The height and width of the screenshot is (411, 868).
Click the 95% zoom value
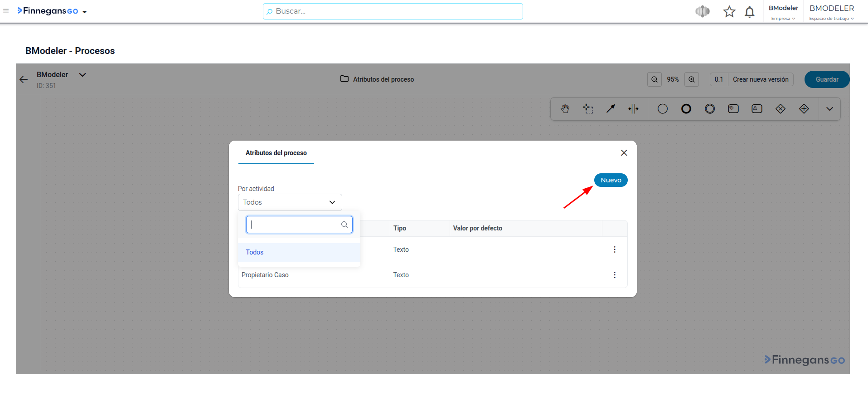pos(673,79)
